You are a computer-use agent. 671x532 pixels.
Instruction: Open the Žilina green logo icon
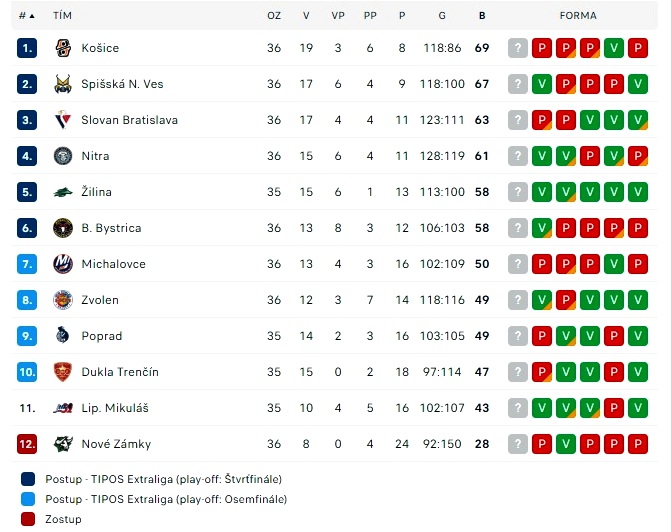[x=63, y=192]
